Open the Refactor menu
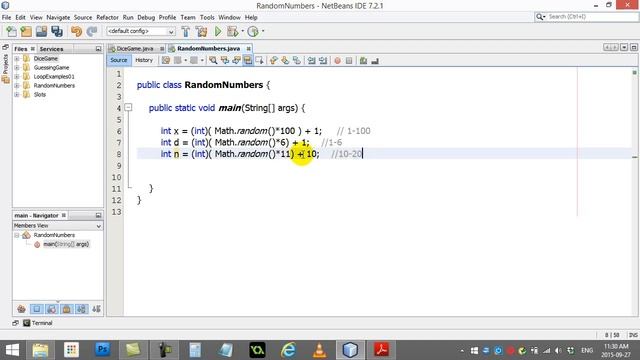 point(107,18)
